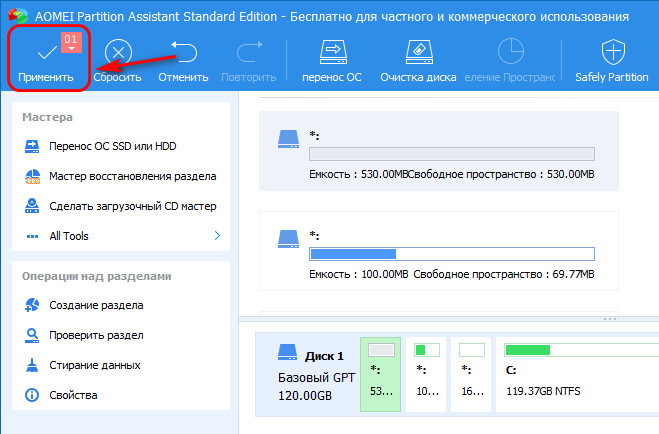
Task: Click text Свободное пространство : 530.00MB
Action: coord(502,174)
